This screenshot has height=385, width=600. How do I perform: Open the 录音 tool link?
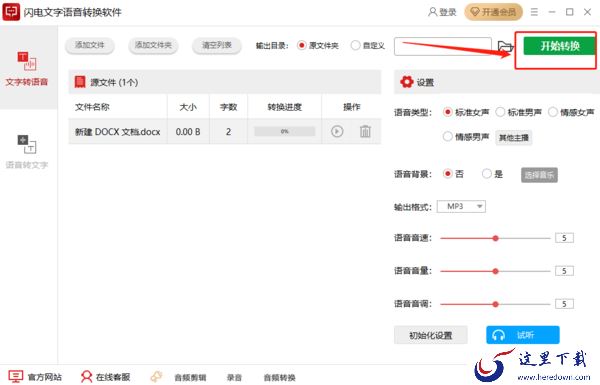[x=234, y=378]
